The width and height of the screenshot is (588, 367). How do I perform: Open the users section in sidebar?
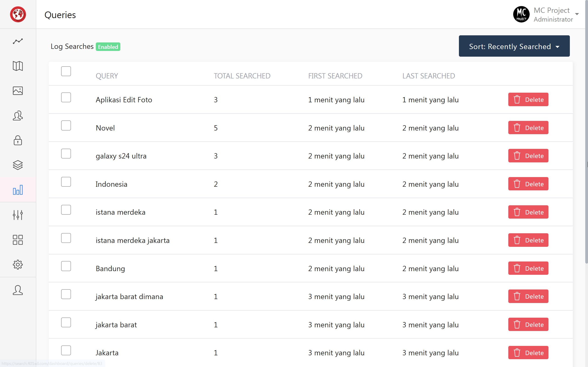click(18, 116)
